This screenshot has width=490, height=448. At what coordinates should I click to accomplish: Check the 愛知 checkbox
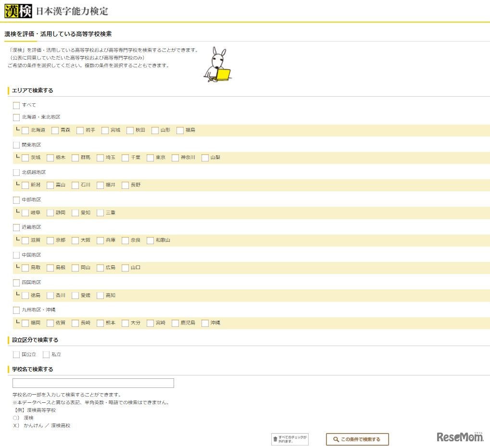pos(75,213)
